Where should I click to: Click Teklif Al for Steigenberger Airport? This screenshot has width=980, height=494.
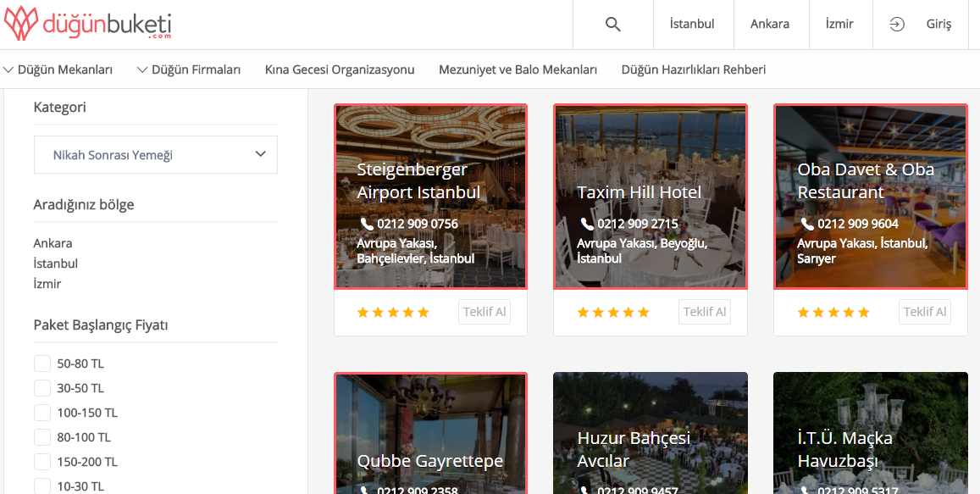coord(484,312)
